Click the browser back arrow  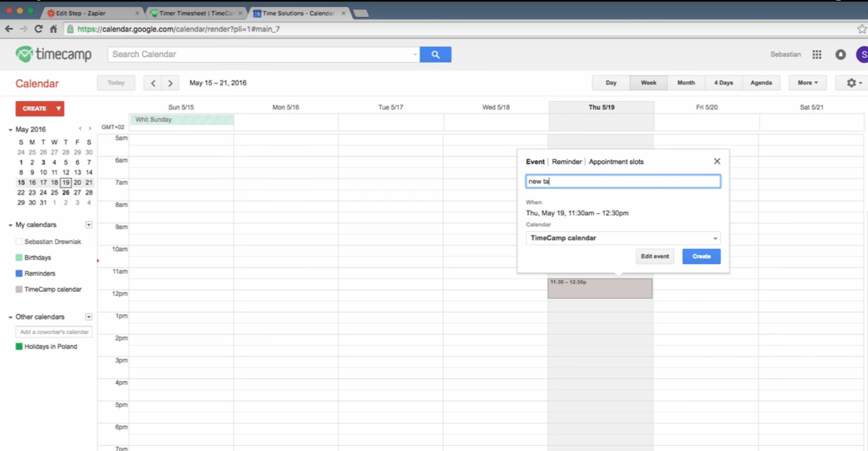9,29
